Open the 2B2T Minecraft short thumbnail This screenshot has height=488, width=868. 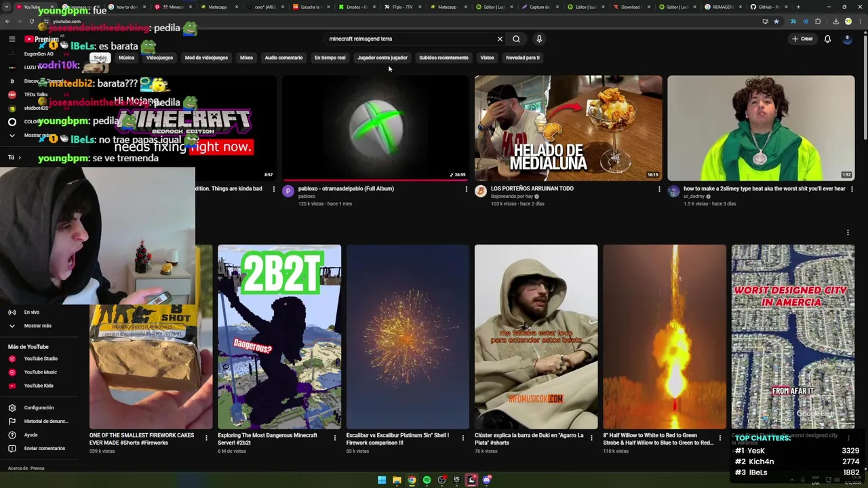[x=279, y=337]
